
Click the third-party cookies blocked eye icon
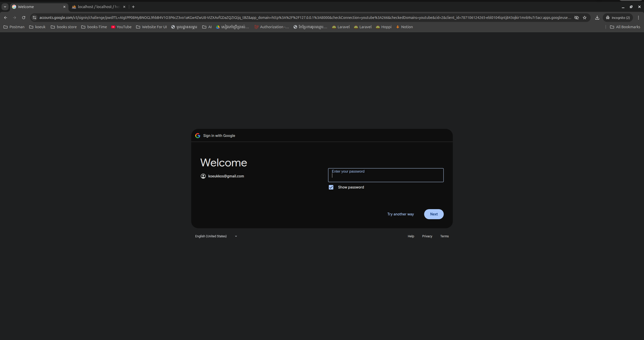click(x=577, y=18)
